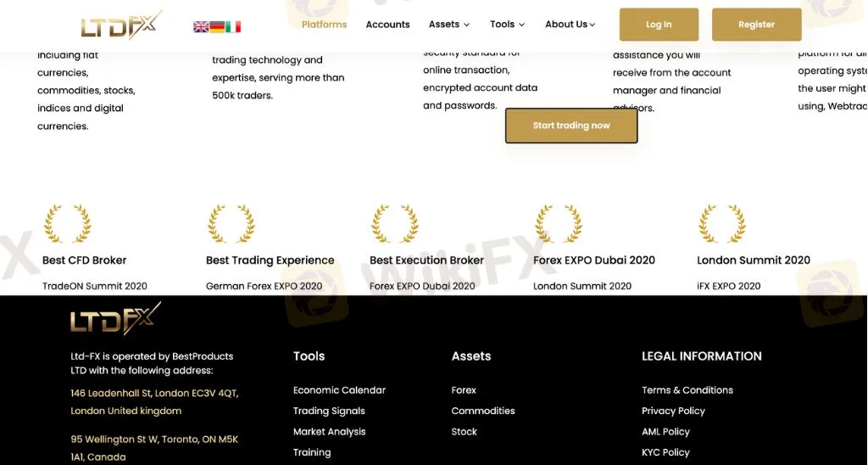Open the Economic Calendar footer link
Image resolution: width=868 pixels, height=465 pixels.
tap(339, 390)
